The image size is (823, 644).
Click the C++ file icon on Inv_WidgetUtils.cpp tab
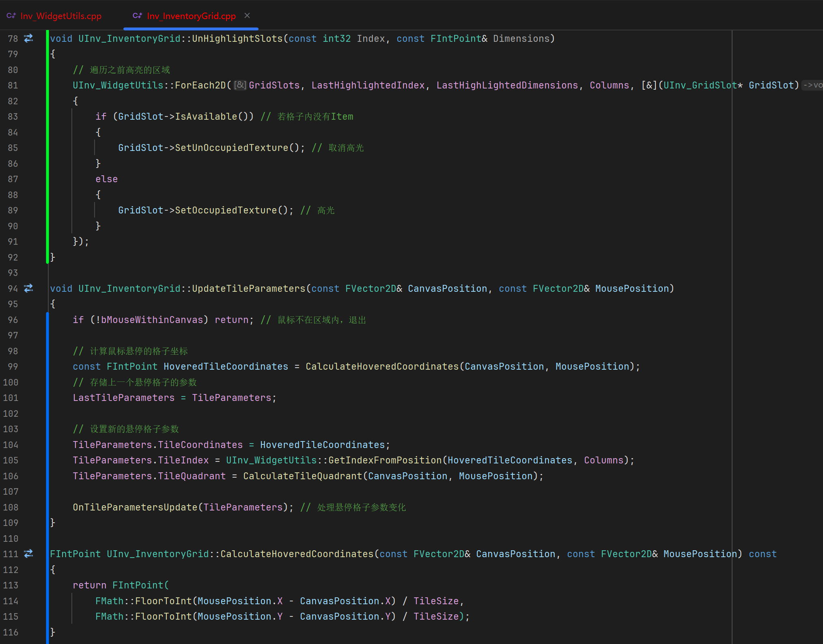[11, 16]
